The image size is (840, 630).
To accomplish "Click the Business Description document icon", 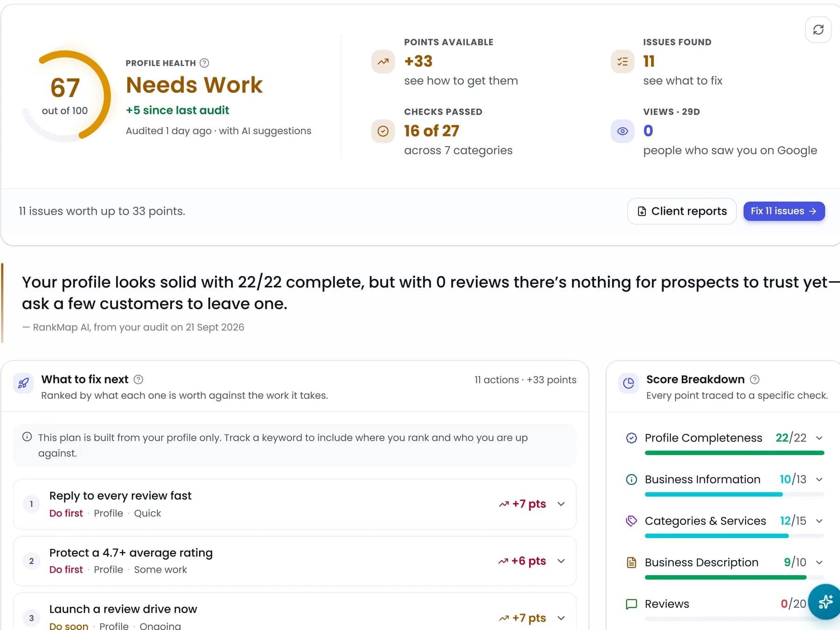I will [631, 562].
